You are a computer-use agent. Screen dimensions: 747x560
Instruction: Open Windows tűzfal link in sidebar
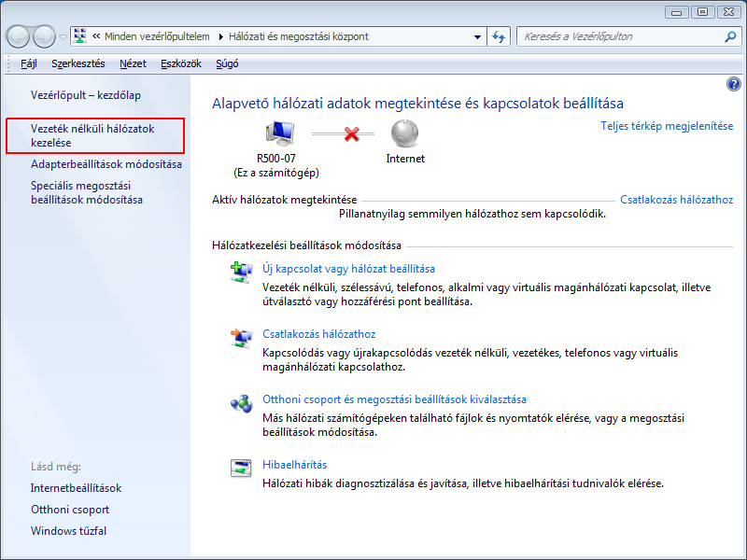click(x=68, y=531)
